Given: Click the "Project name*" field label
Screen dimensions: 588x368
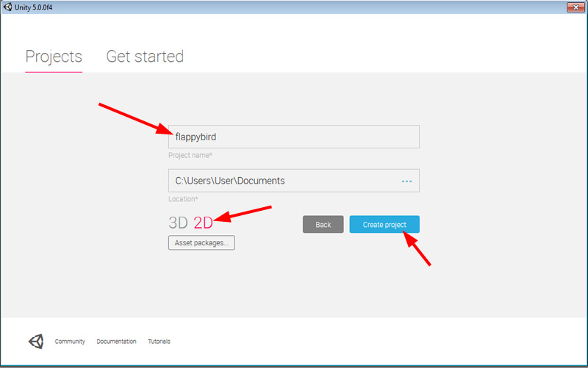Looking at the screenshot, I should tap(190, 155).
